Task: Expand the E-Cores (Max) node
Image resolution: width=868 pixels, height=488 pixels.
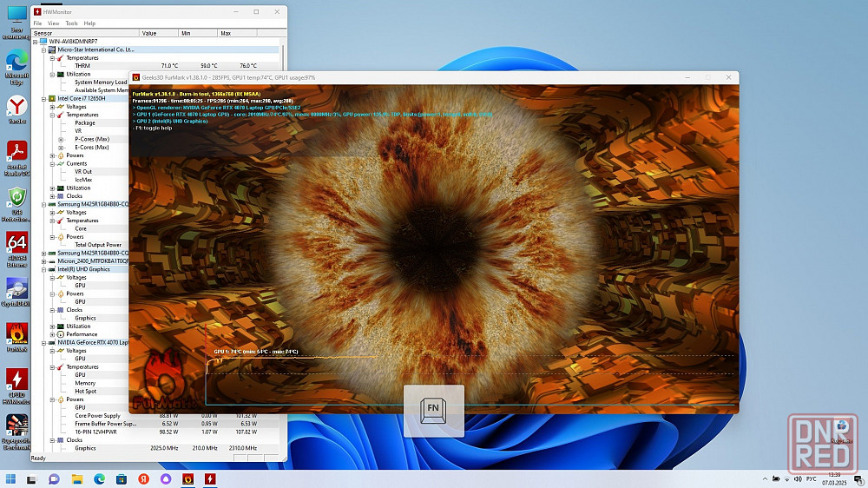Action: click(x=61, y=148)
